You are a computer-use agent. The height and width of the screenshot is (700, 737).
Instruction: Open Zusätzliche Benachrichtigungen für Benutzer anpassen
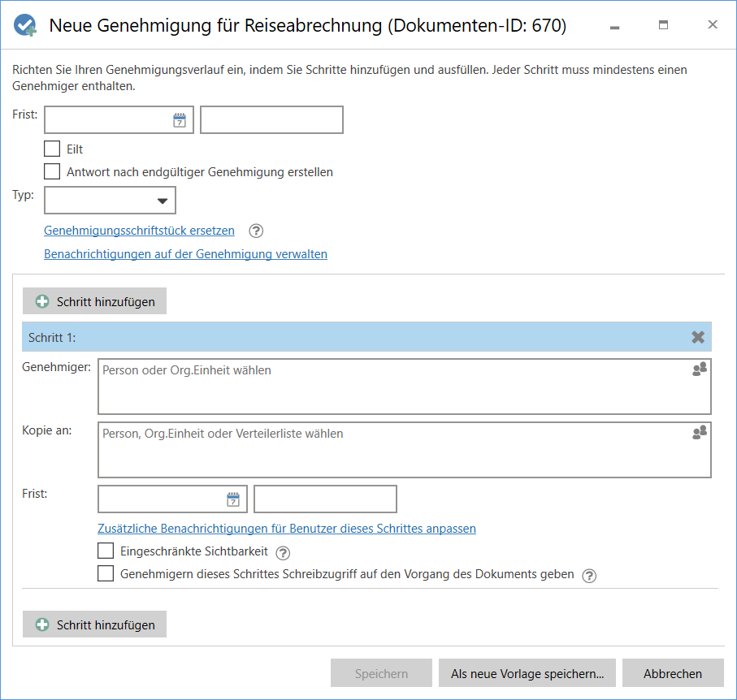[x=288, y=528]
